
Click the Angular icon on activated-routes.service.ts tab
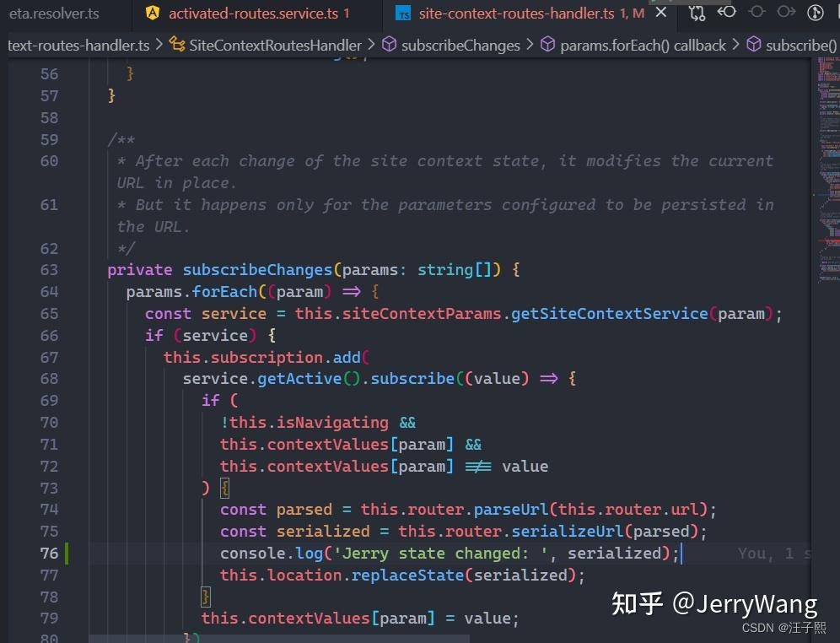[153, 13]
